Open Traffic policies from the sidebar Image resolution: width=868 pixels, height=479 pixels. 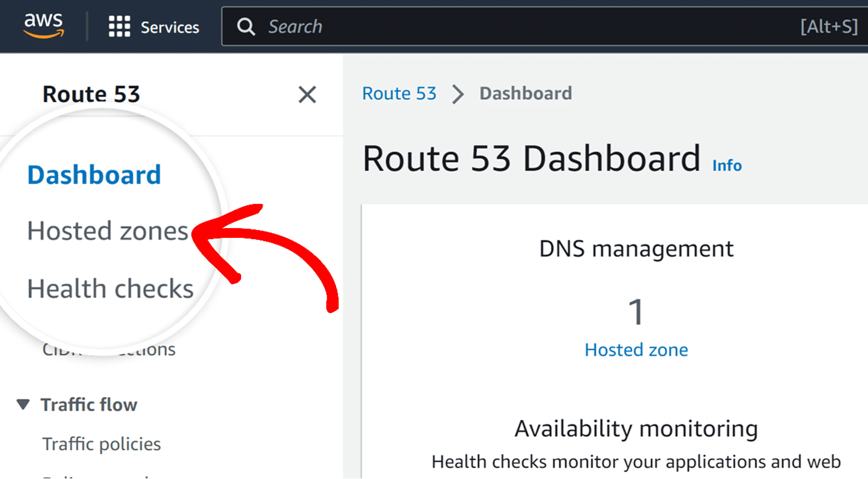(x=101, y=444)
